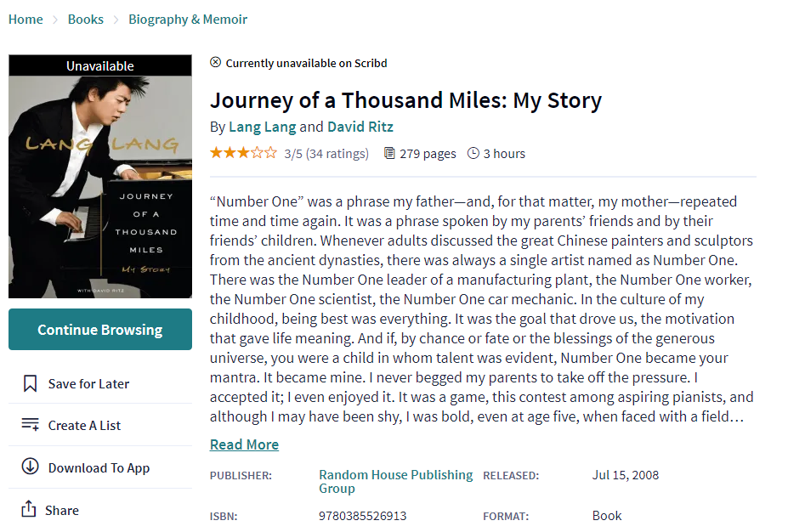
Task: Click the Create A List icon
Action: 30,424
